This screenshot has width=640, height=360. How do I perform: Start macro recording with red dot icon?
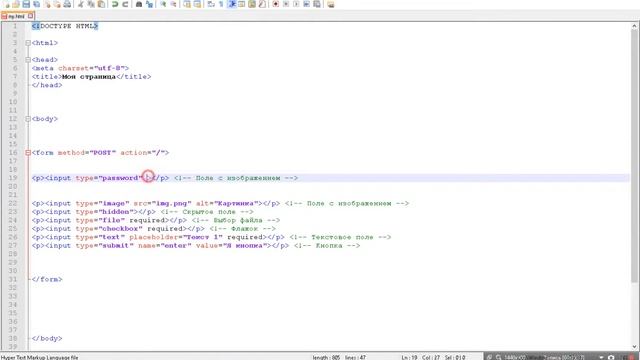click(276, 4)
